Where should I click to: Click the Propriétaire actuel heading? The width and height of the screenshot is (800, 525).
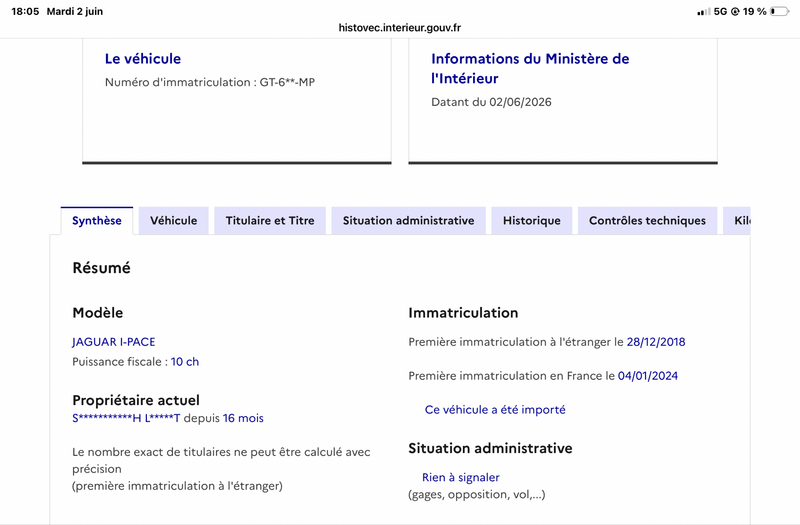coord(136,400)
